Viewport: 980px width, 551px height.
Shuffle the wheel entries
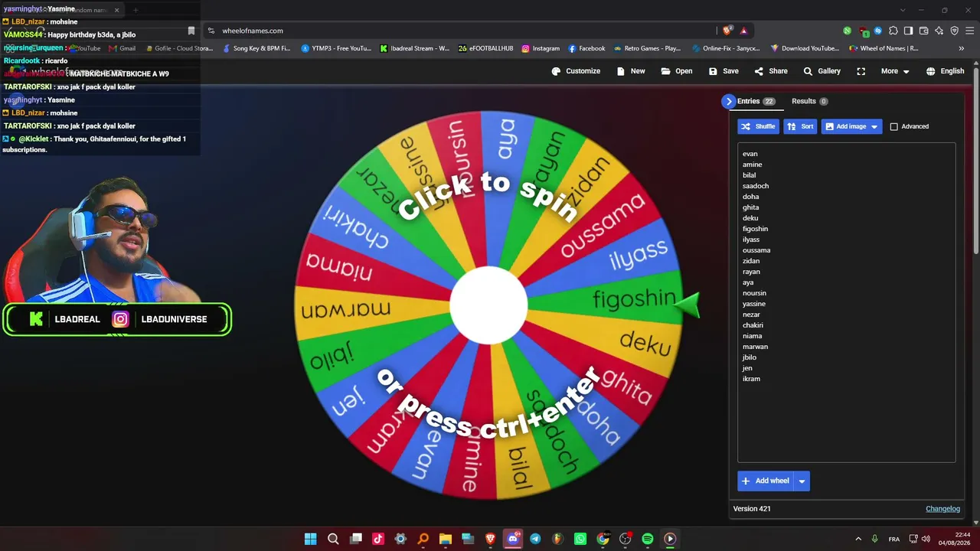pyautogui.click(x=758, y=126)
